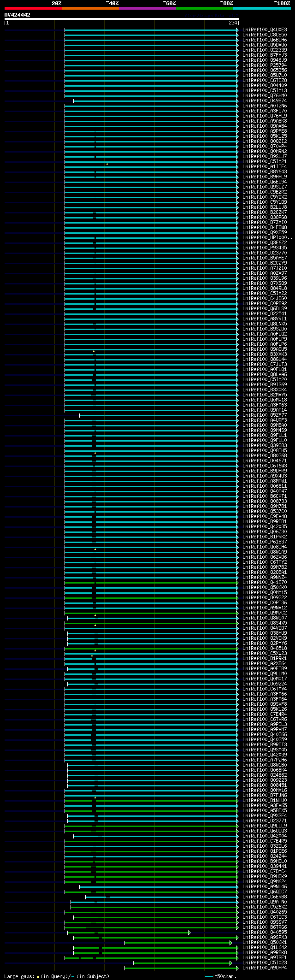
Task: Select hit label UniRef100_B7FJN6
Action: [x=265, y=795]
